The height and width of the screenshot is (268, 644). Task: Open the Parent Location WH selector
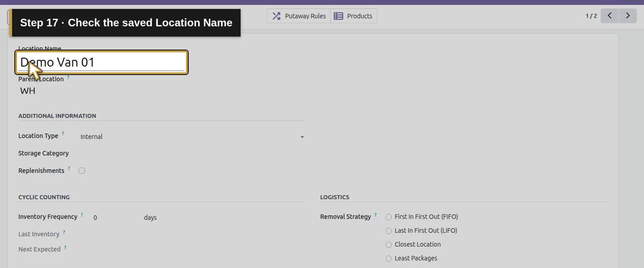(x=28, y=91)
